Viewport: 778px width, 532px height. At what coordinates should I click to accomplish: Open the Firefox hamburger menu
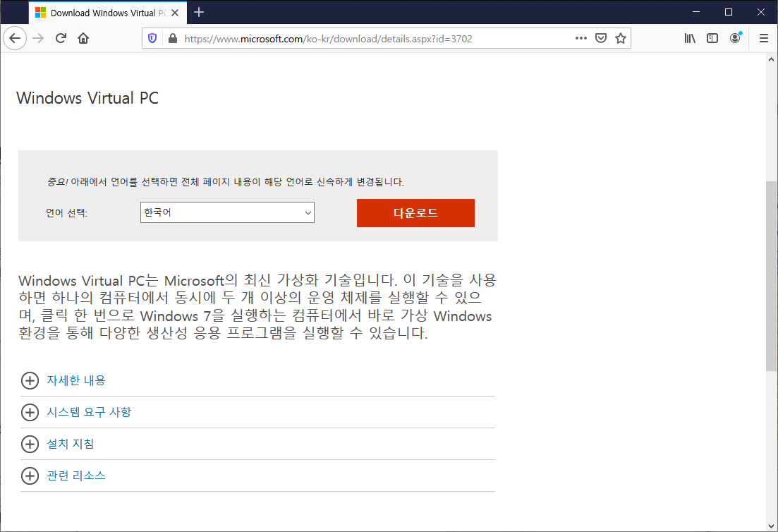pos(764,38)
